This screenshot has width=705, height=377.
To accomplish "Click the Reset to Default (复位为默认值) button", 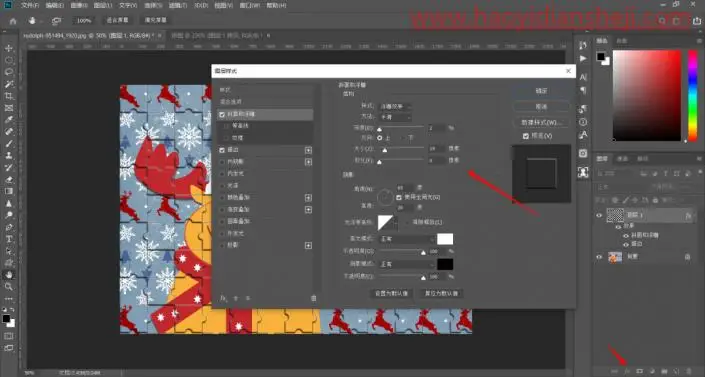I will point(442,293).
